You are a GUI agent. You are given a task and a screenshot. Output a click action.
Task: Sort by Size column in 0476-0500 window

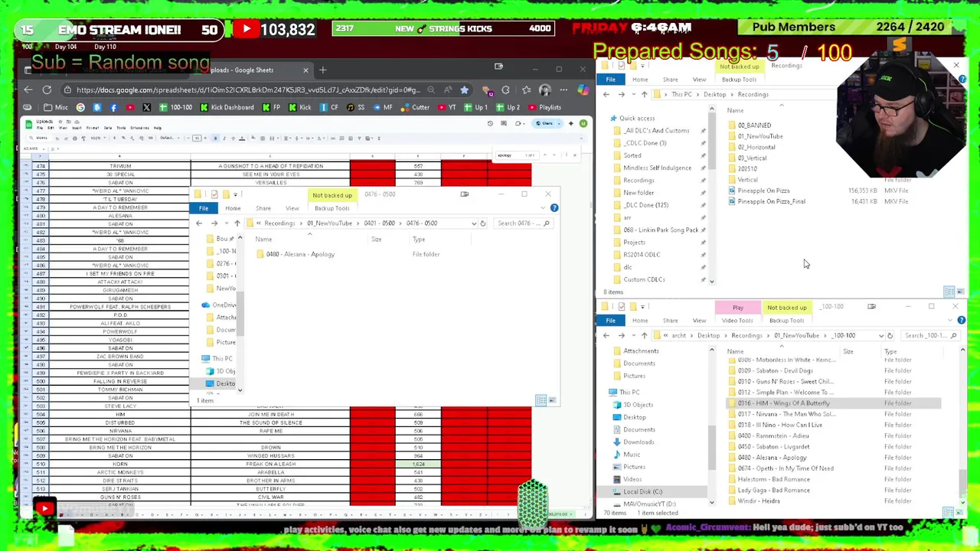[376, 240]
